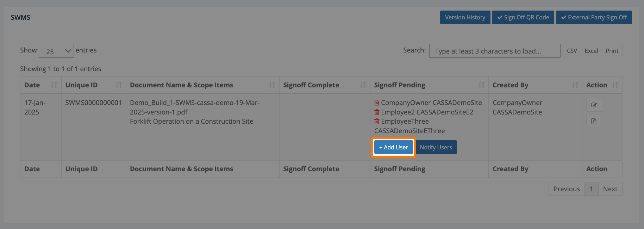644x229 pixels.
Task: Focus the Search input field
Action: [x=494, y=51]
